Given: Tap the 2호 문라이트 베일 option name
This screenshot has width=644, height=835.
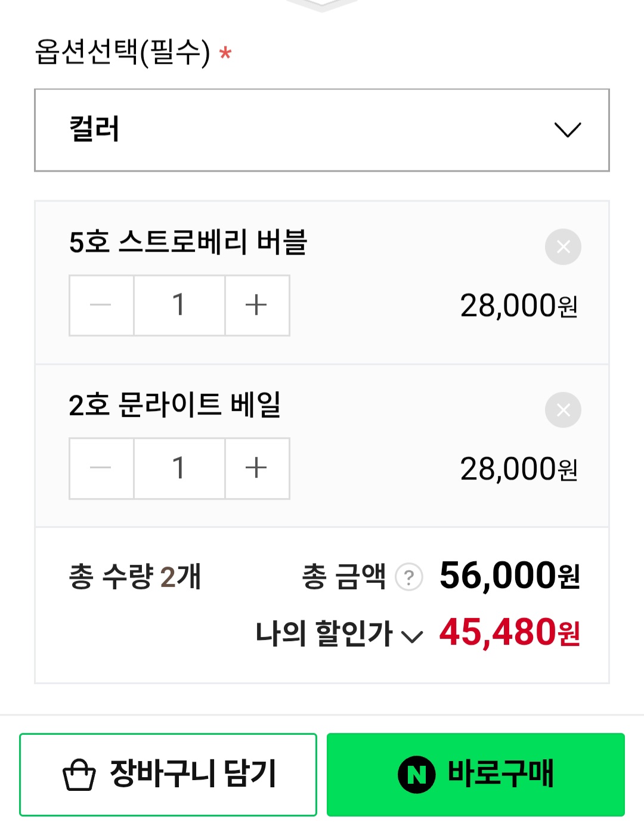Looking at the screenshot, I should 175,405.
